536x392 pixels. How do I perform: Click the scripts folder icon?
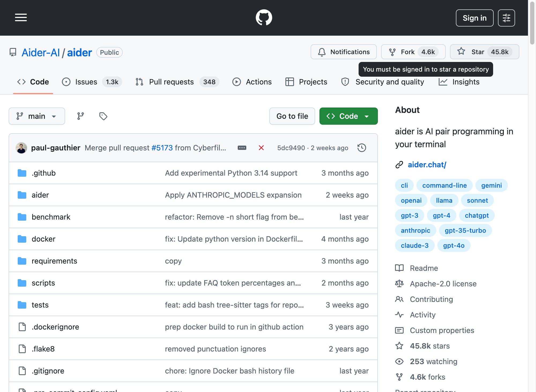(x=22, y=283)
